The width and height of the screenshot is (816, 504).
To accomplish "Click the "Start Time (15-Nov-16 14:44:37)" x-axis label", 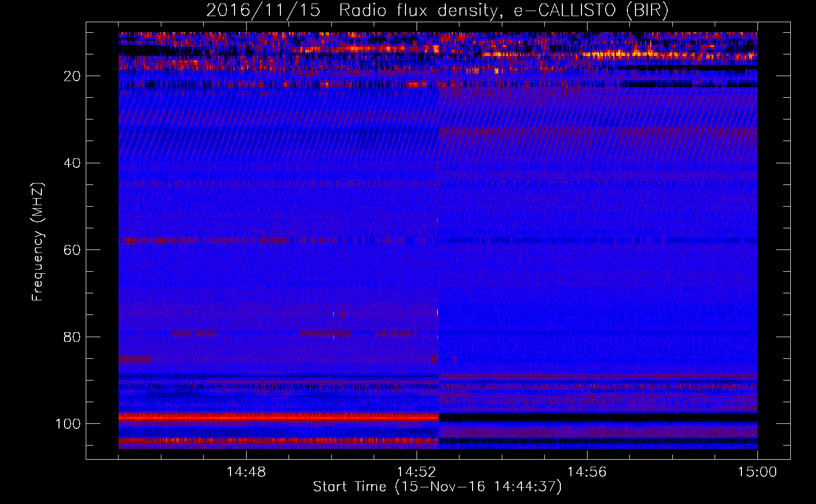I will point(437,487).
